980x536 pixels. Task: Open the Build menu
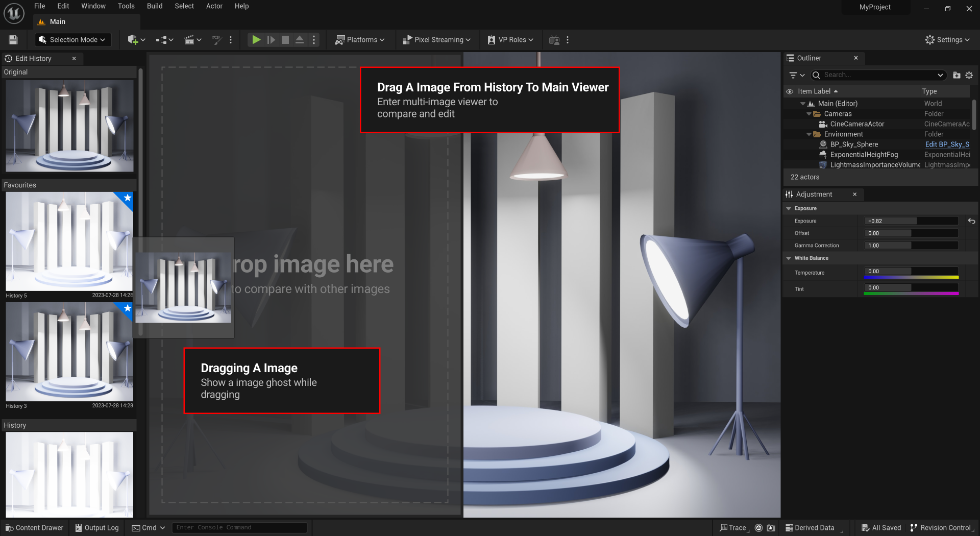tap(155, 6)
